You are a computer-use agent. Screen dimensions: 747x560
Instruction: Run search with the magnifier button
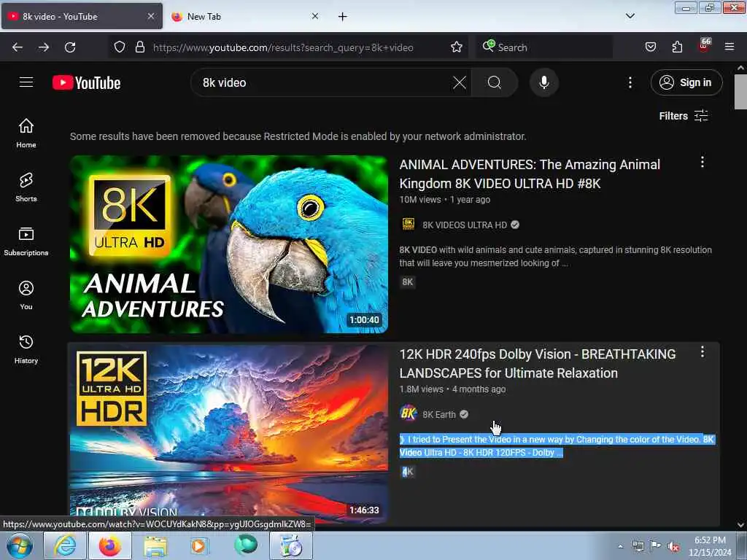click(x=495, y=82)
